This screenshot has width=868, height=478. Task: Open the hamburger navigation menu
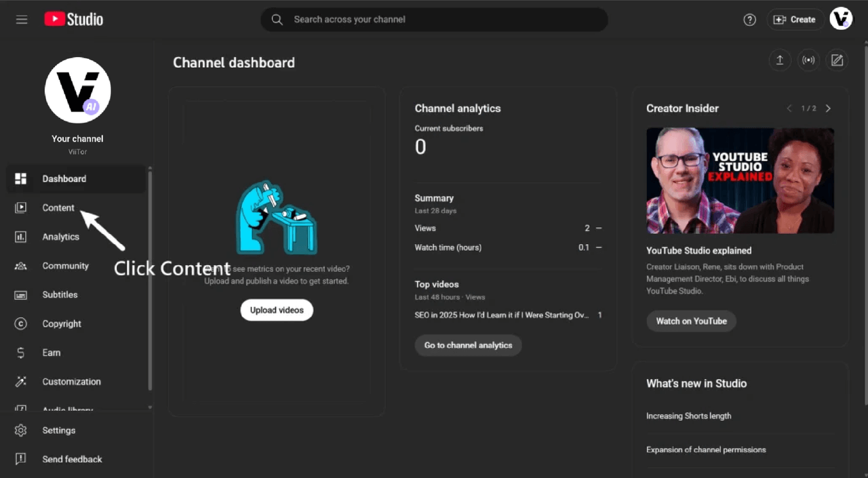22,20
